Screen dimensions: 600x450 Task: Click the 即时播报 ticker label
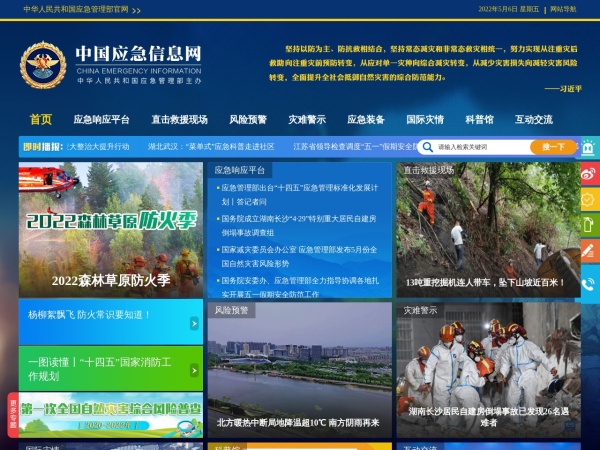43,147
